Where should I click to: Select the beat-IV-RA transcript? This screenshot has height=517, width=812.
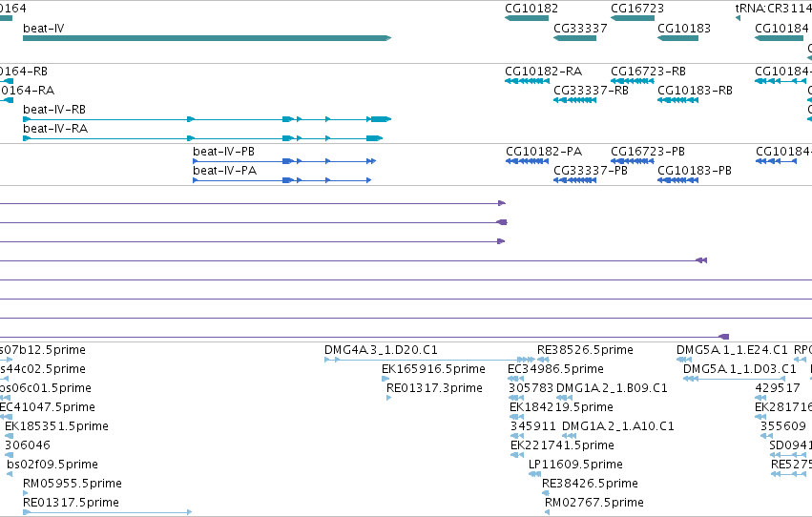click(202, 138)
